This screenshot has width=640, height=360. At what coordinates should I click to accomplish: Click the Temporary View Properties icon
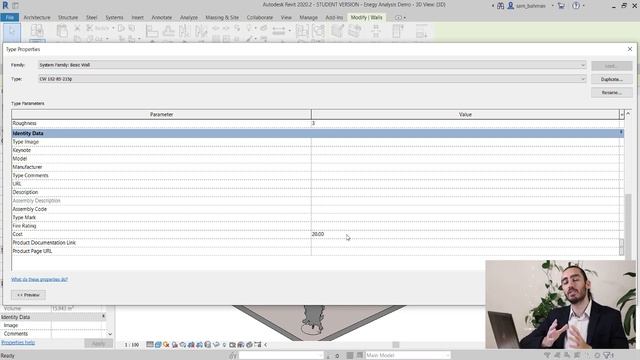click(232, 344)
